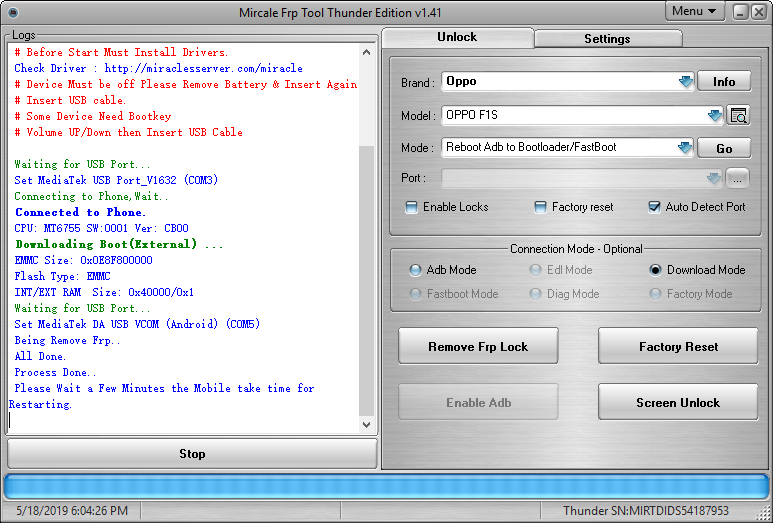
Task: Switch to the Settings tab
Action: 607,38
